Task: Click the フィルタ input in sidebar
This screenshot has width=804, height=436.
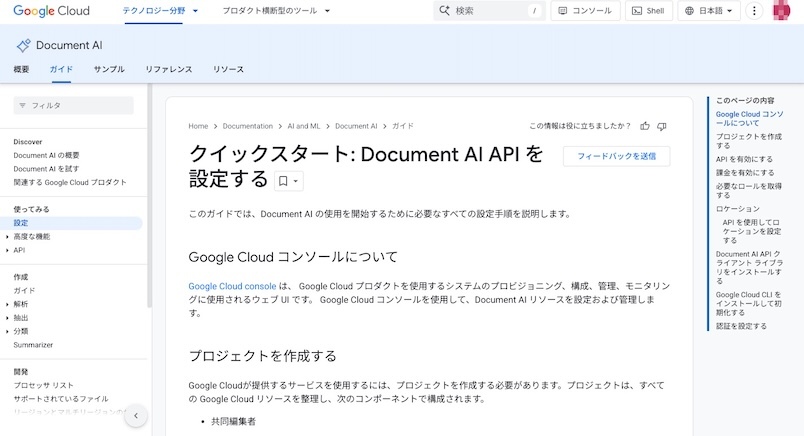Action: (73, 106)
